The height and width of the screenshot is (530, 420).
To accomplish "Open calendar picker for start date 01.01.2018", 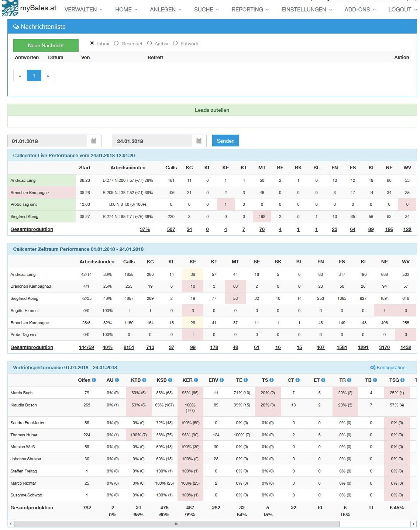I will (94, 141).
